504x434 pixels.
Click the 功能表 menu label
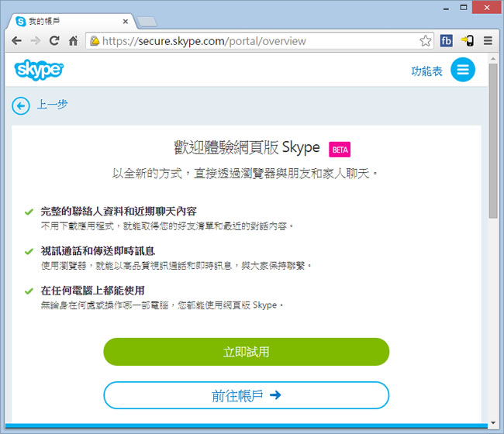click(426, 71)
